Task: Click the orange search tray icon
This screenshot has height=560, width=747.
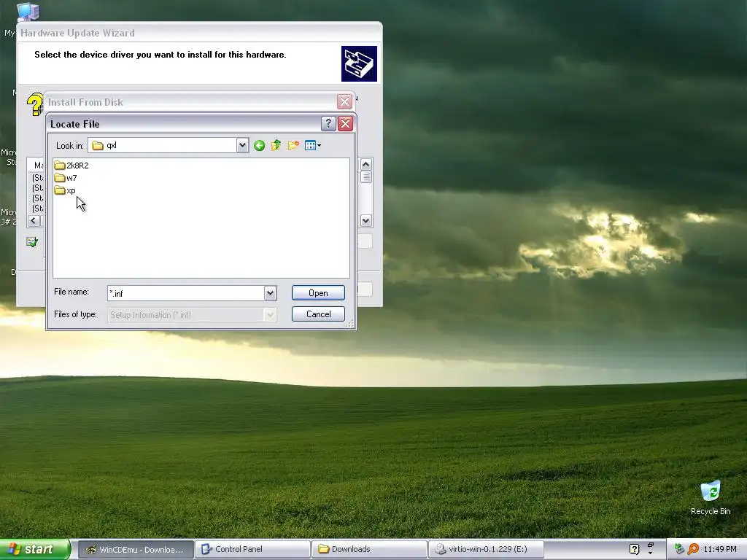Action: 693,550
